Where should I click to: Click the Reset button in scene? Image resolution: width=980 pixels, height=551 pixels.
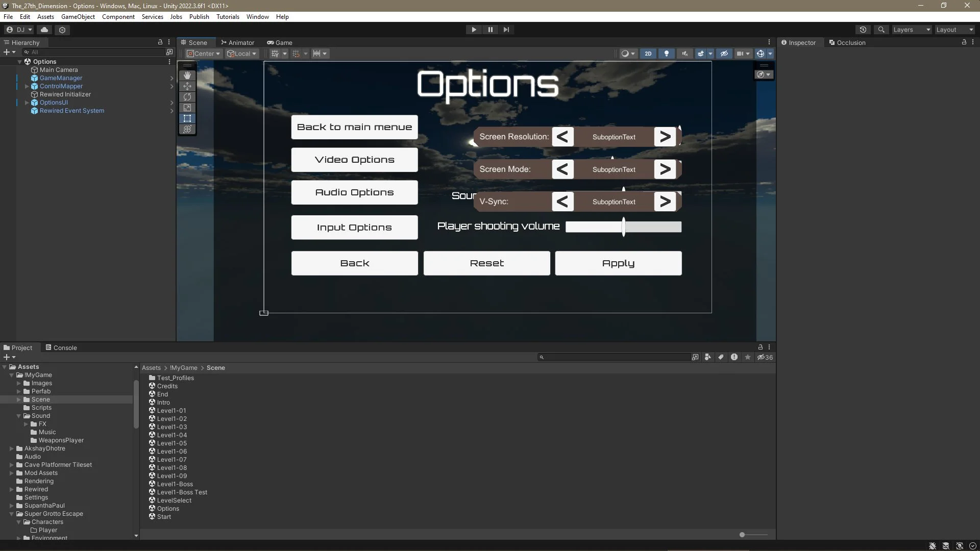coord(486,263)
